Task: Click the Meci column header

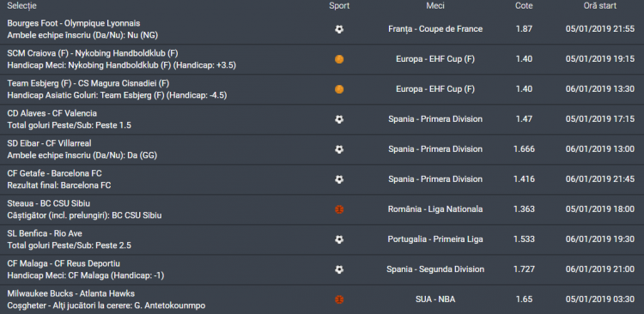Action: (435, 6)
